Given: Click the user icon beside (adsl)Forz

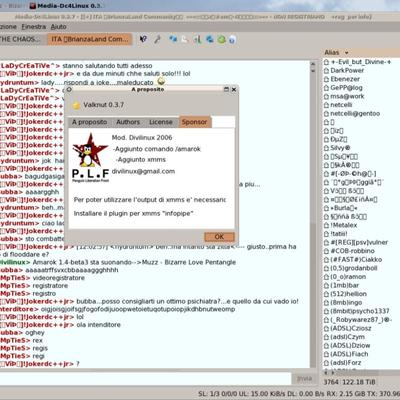Looking at the screenshot, I should coord(327,363).
